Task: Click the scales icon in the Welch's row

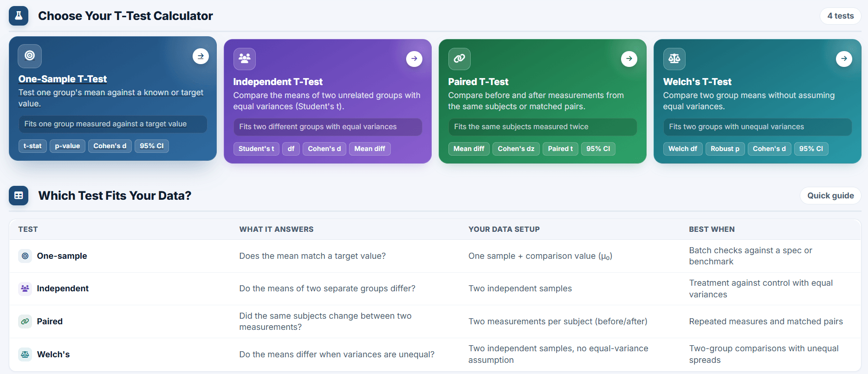Action: click(25, 354)
